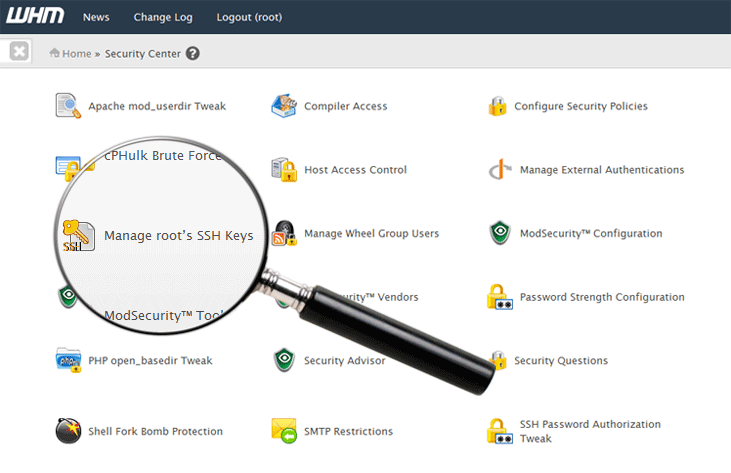Viewport: 731px width, 473px height.
Task: Open cPHulk Brute Force link
Action: tap(162, 155)
